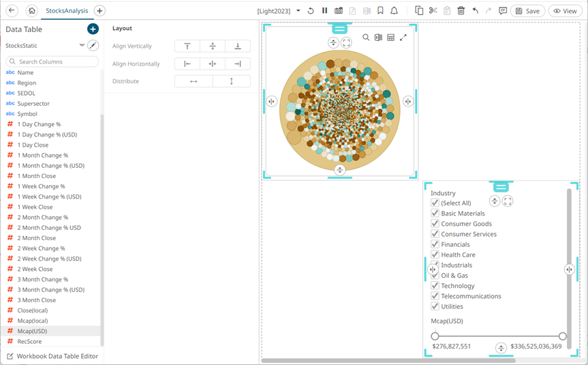Uncheck the Basic Materials industry checkbox
Viewport: 588px width, 365px height.
click(435, 214)
